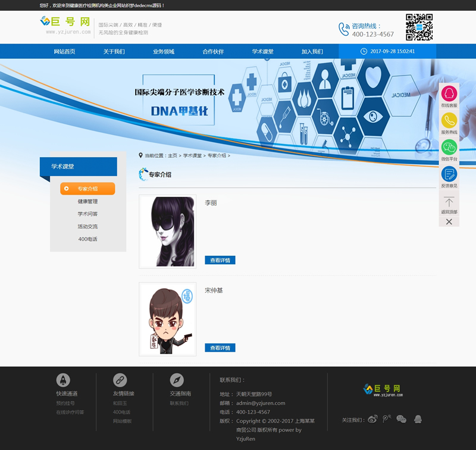Go to 关于我们 in the navigation bar
Viewport: 476px width, 450px height.
tap(114, 52)
